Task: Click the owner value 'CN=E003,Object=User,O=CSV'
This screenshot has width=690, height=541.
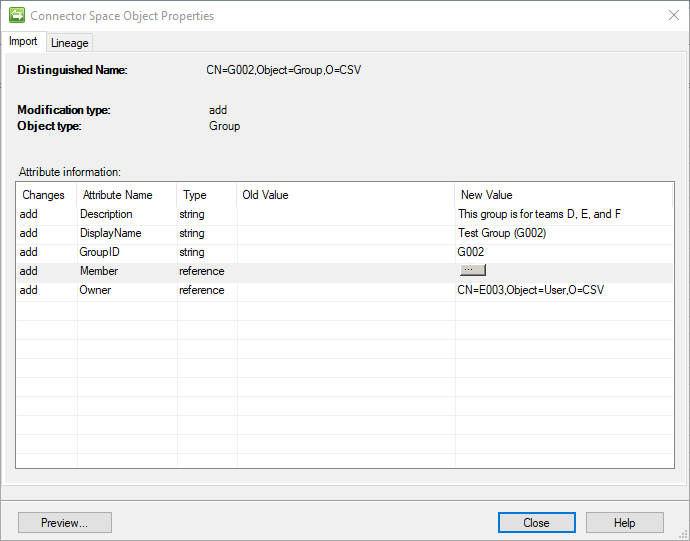Action: pyautogui.click(x=531, y=290)
